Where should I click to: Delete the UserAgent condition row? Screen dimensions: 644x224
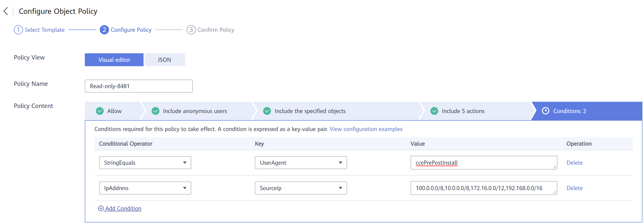[x=574, y=163]
